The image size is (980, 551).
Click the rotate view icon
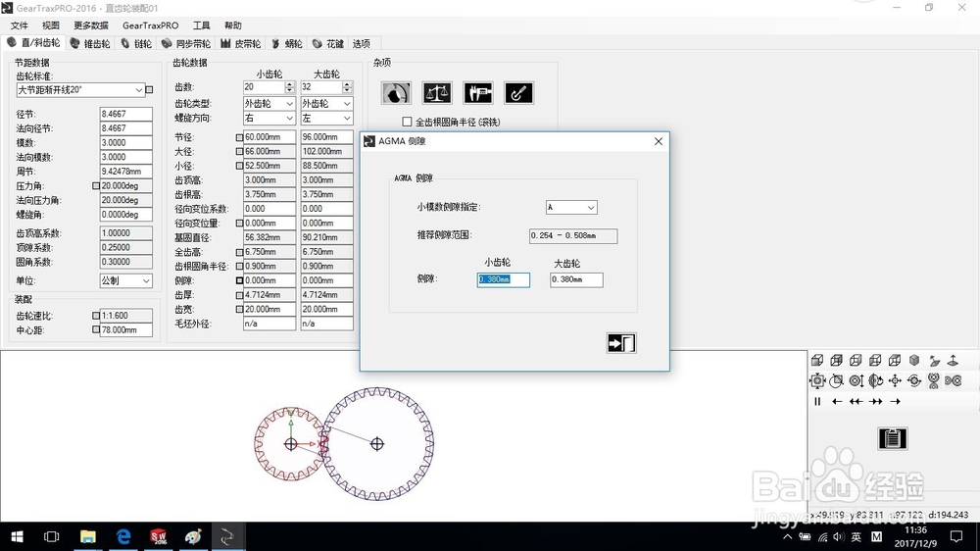click(x=875, y=380)
